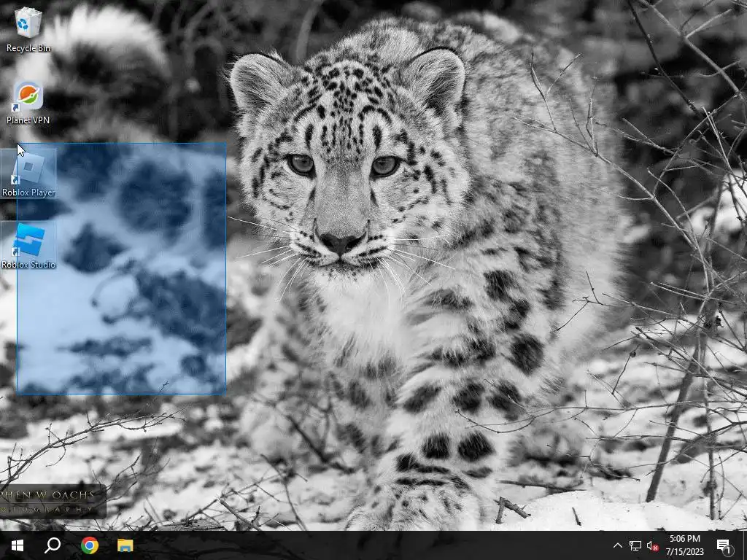Open network status tray icon
Image resolution: width=747 pixels, height=560 pixels.
635,545
